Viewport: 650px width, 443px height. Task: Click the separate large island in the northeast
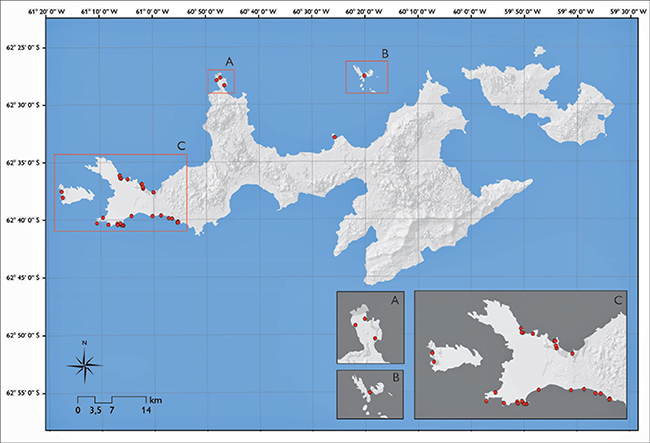click(x=545, y=98)
